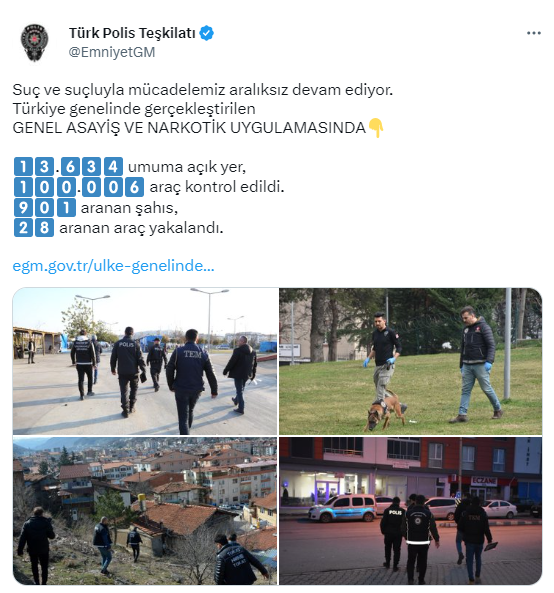This screenshot has height=593, width=554.
Task: Open photo of officers above town rooftops
Action: [145, 511]
